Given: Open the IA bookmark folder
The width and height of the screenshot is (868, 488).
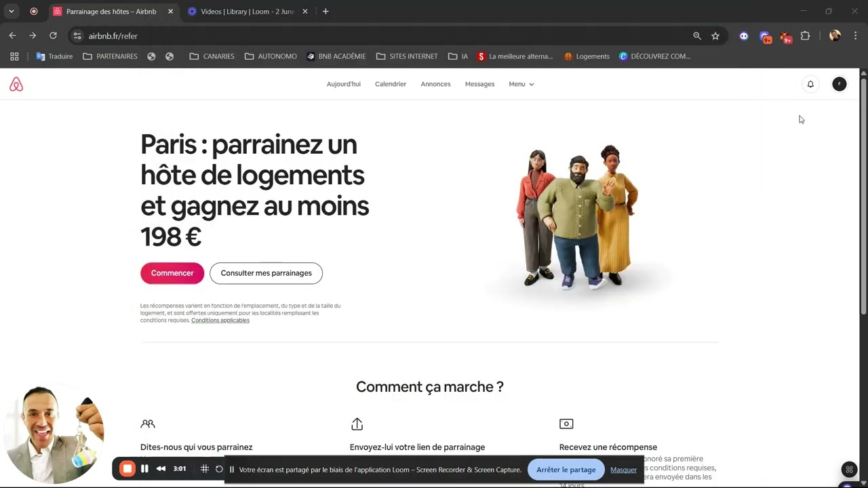Looking at the screenshot, I should click(x=458, y=56).
